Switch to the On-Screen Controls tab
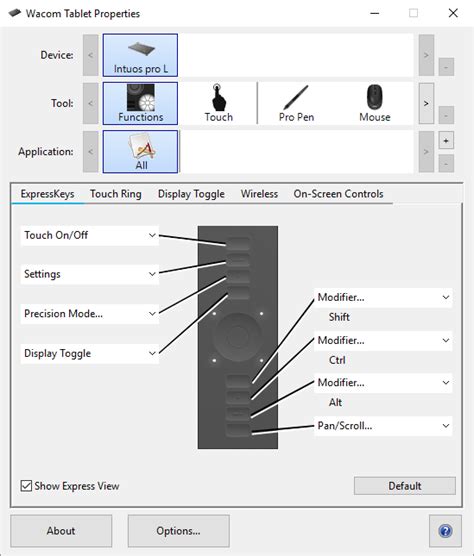Screen dimensions: 474x556 click(338, 194)
